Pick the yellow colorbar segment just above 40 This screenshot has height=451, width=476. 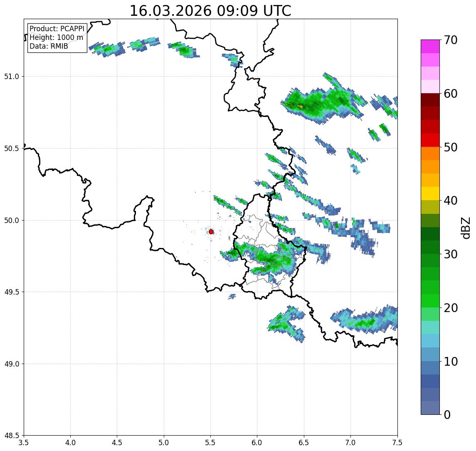pyautogui.click(x=430, y=193)
